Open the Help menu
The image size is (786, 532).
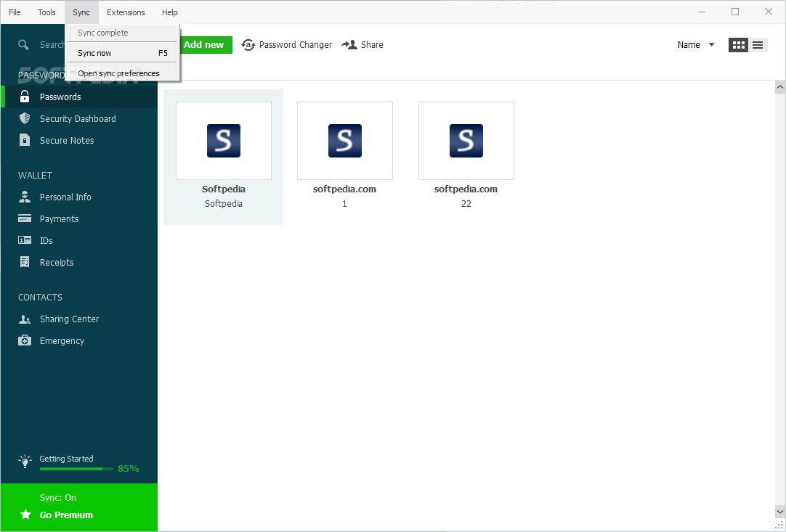[169, 12]
